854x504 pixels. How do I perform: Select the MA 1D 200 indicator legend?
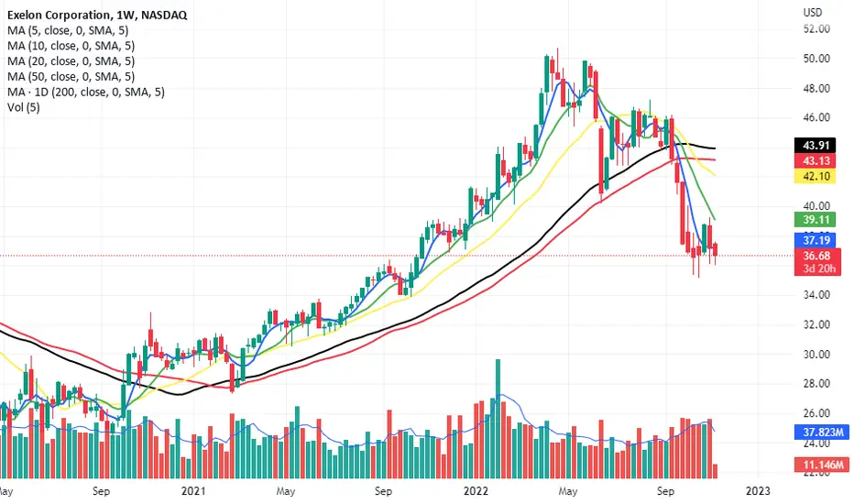(86, 92)
